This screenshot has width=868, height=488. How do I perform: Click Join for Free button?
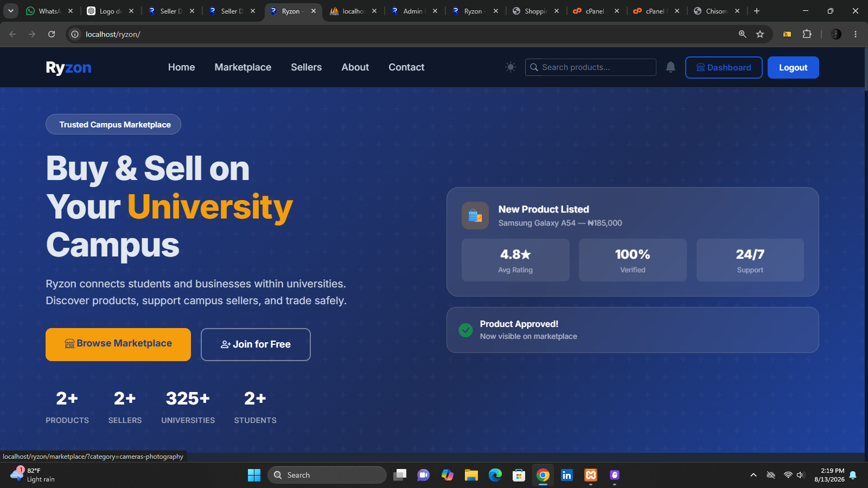tap(256, 344)
